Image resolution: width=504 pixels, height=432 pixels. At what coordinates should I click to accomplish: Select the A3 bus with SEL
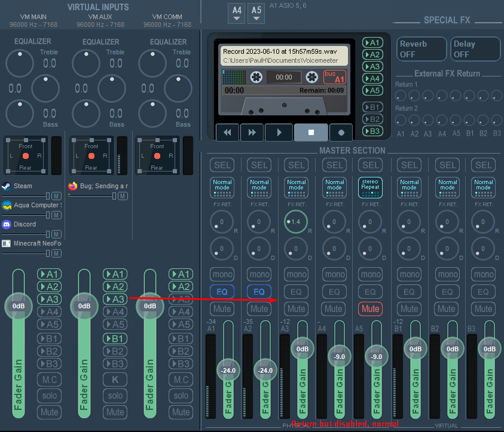[296, 165]
